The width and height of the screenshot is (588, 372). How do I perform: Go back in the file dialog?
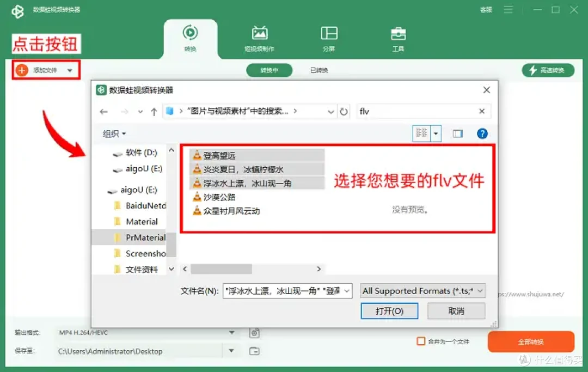click(104, 111)
